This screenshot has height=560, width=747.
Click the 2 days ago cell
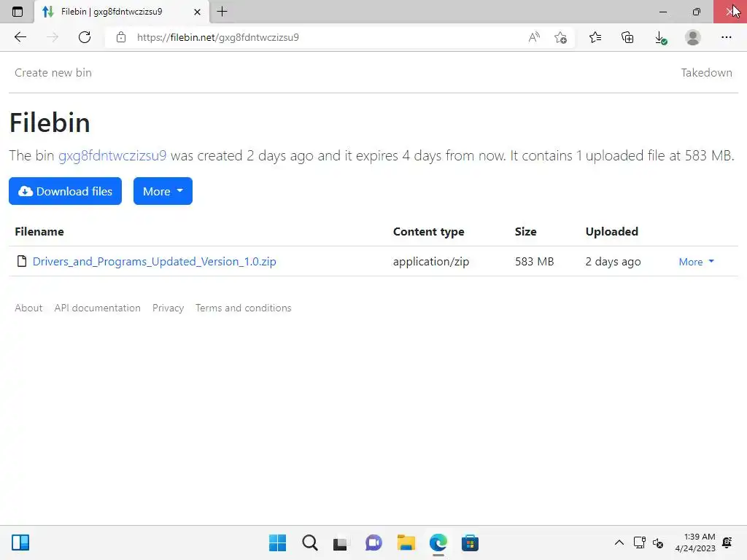(x=613, y=262)
